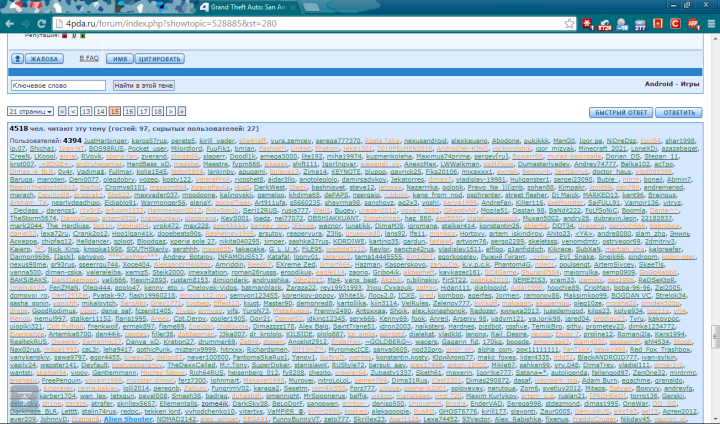Open user Рыжий Гигант's profile link
Image resolution: width=720 pixels, height=424 pixels.
point(504,257)
